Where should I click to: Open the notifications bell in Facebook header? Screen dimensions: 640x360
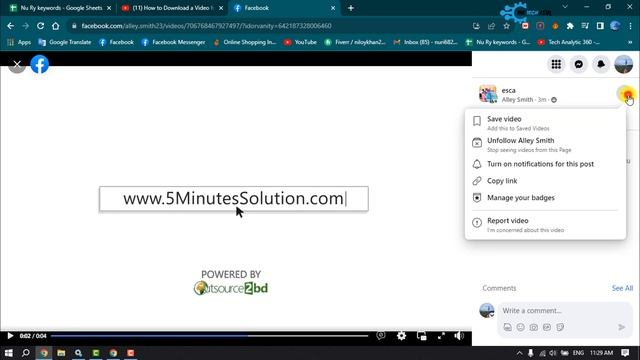click(x=601, y=64)
